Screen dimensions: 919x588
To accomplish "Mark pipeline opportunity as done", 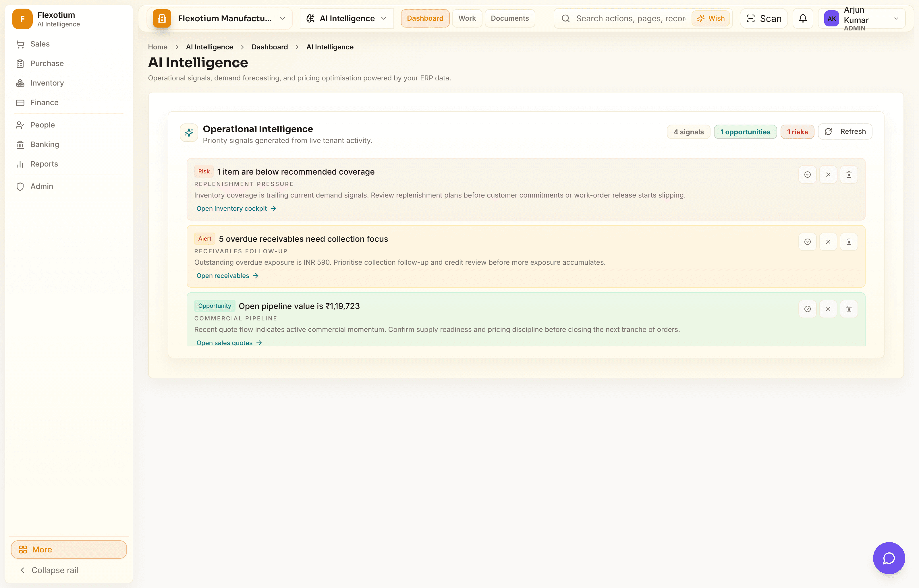I will tap(808, 309).
